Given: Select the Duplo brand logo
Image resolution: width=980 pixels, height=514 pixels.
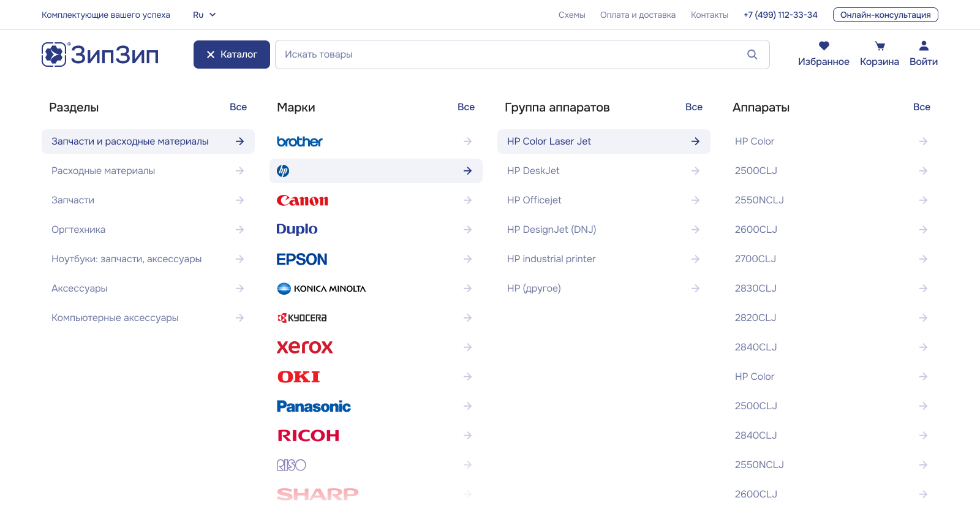Looking at the screenshot, I should click(297, 229).
